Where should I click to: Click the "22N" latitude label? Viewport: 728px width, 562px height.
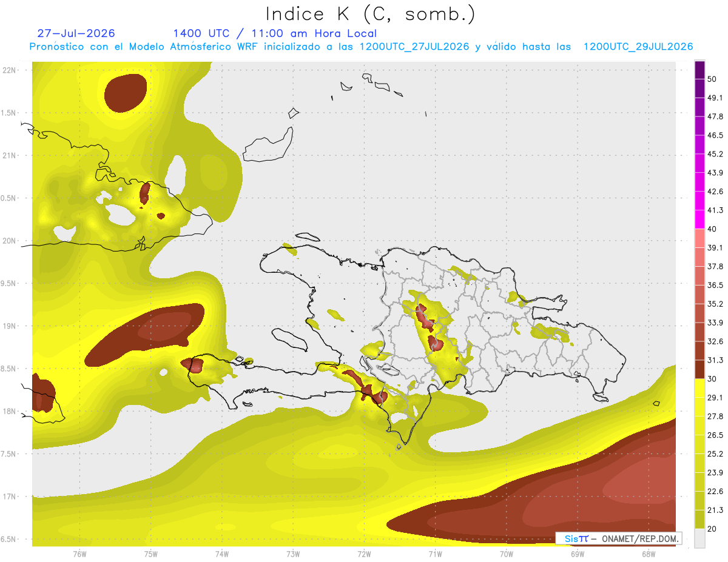tap(10, 70)
